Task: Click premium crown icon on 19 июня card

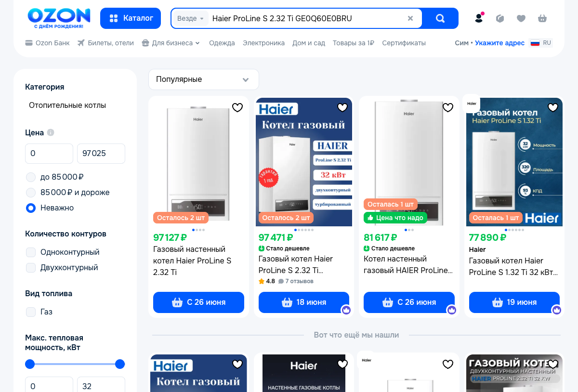Action: tap(557, 310)
